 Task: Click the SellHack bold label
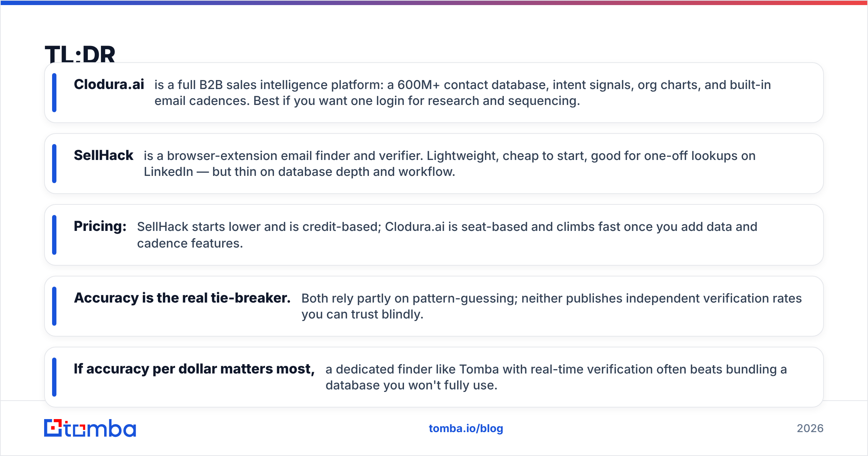coord(103,155)
